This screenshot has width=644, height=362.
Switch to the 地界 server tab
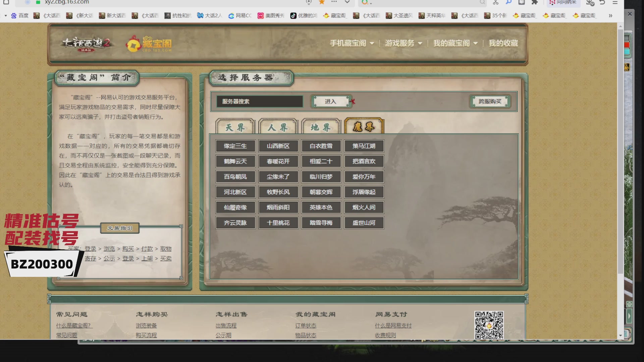click(321, 127)
